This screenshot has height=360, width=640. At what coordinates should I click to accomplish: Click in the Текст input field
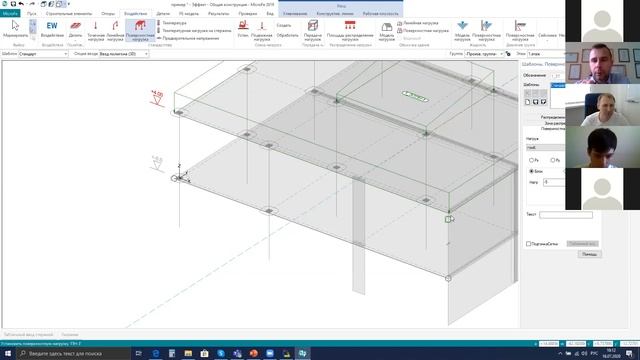tap(566, 215)
